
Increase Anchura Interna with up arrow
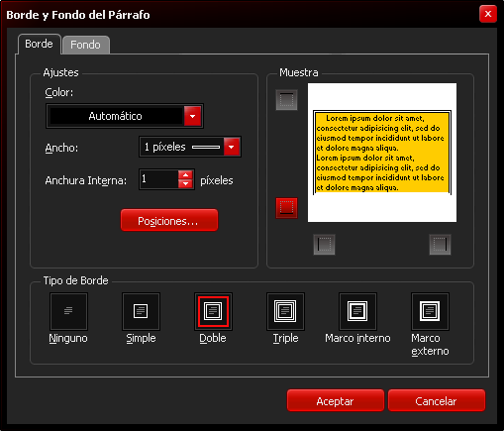click(185, 174)
